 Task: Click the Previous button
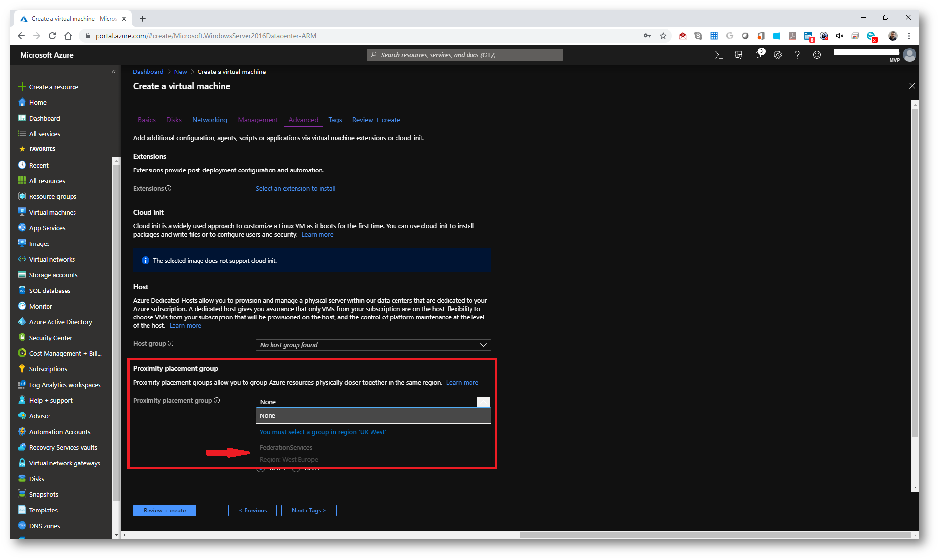pos(252,511)
